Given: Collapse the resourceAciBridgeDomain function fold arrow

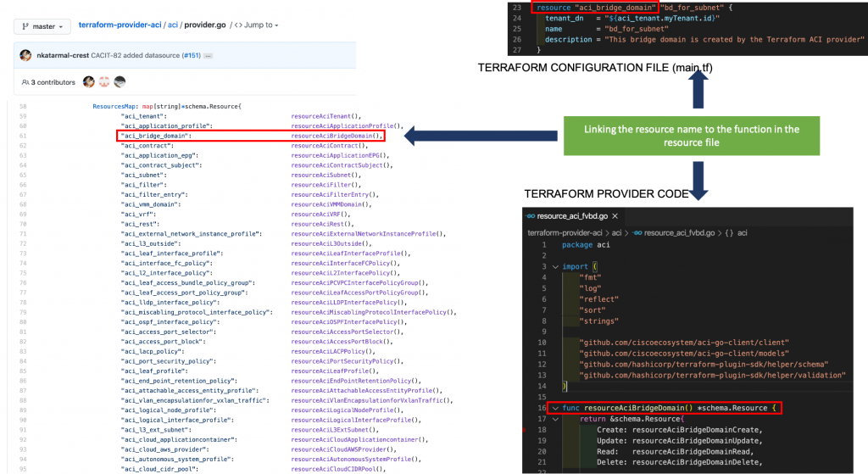Looking at the screenshot, I should point(555,408).
